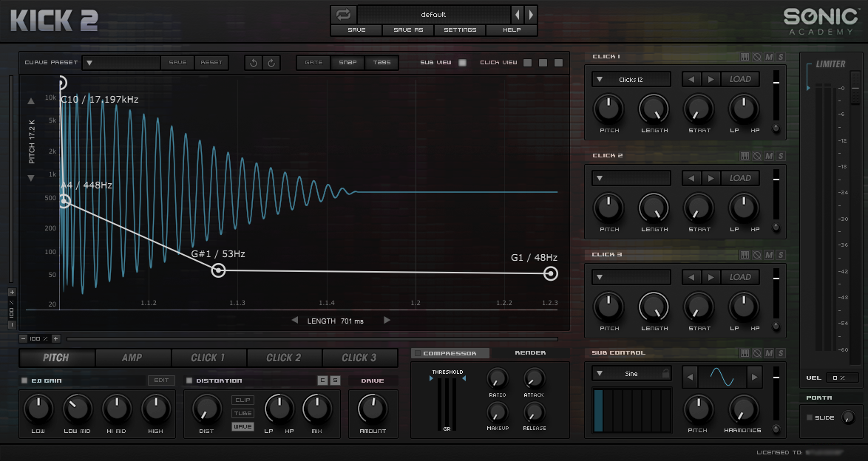
Task: Enable keytrack piano icon for Click 2
Action: pos(745,156)
